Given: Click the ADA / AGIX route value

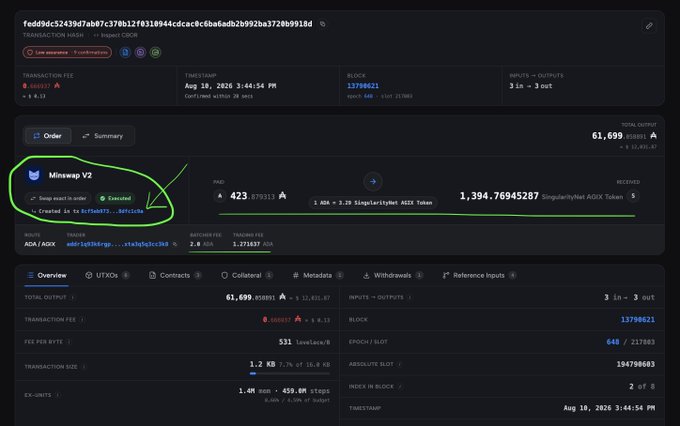Looking at the screenshot, I should click(x=40, y=244).
